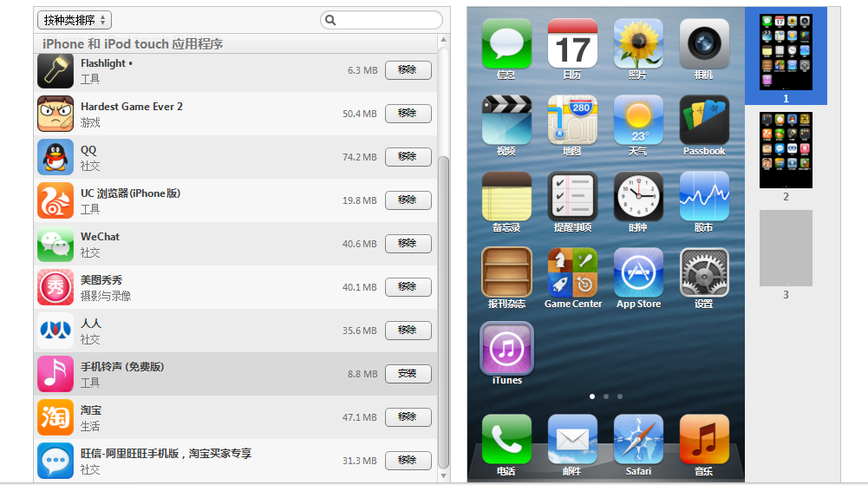The width and height of the screenshot is (868, 485).
Task: Remove the WeChat app
Action: (408, 244)
